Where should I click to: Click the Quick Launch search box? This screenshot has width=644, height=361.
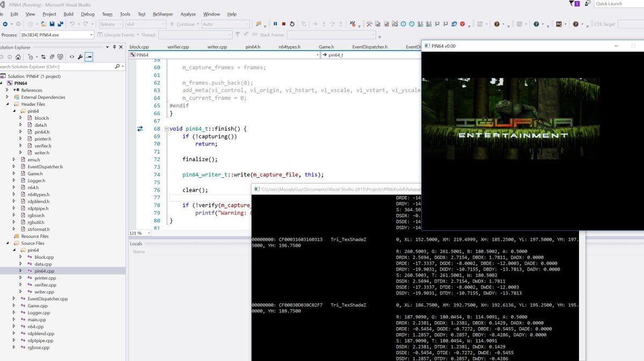(619, 4)
